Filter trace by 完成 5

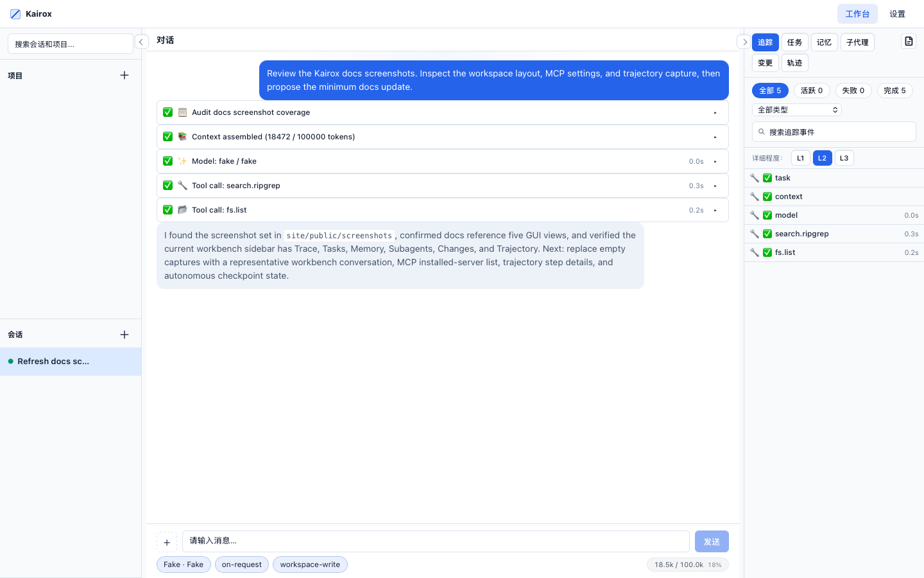click(x=895, y=91)
